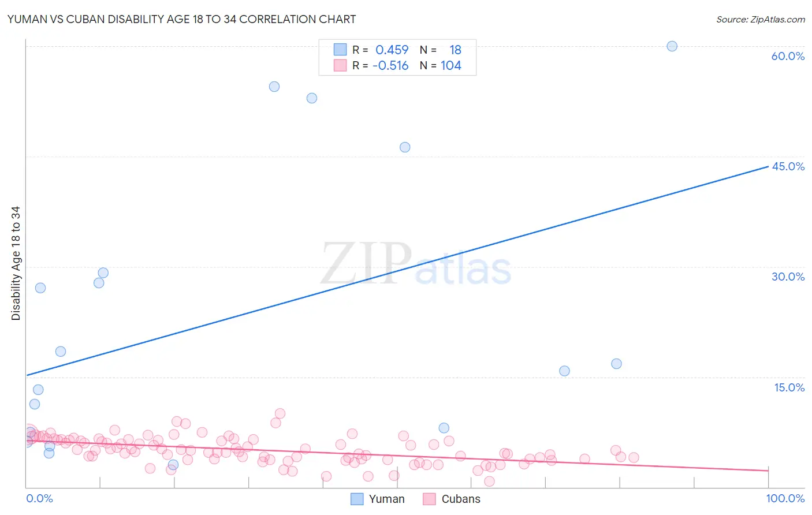Click the Source: ZipAtlas.com credit text
Image resolution: width=812 pixels, height=515 pixels.
pos(761,19)
